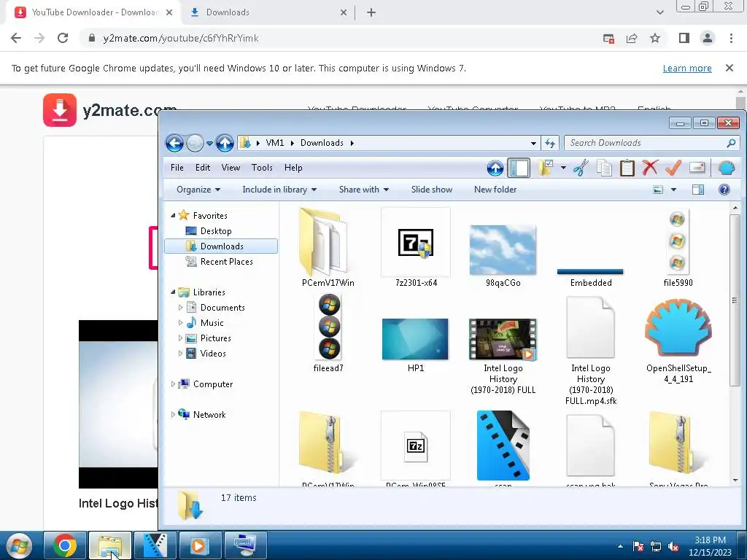Open the View menu
This screenshot has height=560, width=747.
pyautogui.click(x=231, y=168)
